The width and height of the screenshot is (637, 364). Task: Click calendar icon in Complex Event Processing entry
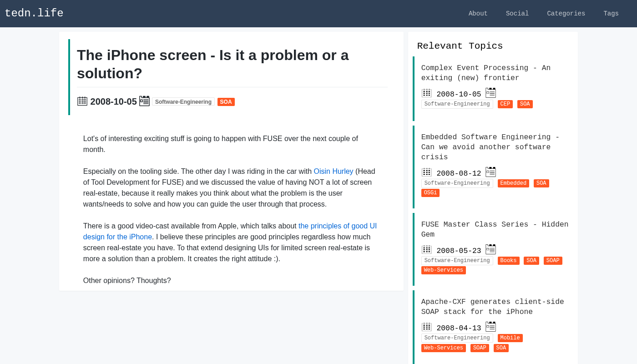(x=426, y=93)
